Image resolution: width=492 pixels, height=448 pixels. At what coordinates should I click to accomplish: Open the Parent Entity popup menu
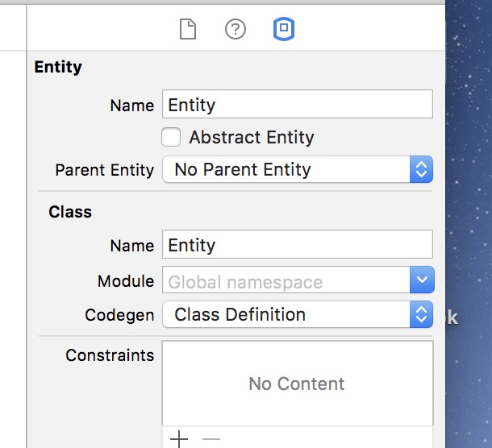pos(298,169)
